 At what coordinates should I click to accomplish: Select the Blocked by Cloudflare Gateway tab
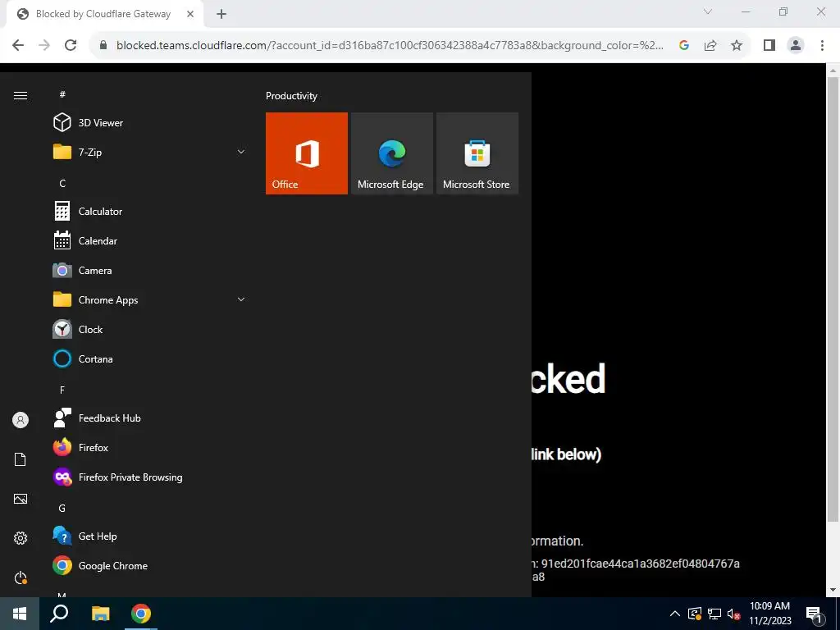point(104,14)
